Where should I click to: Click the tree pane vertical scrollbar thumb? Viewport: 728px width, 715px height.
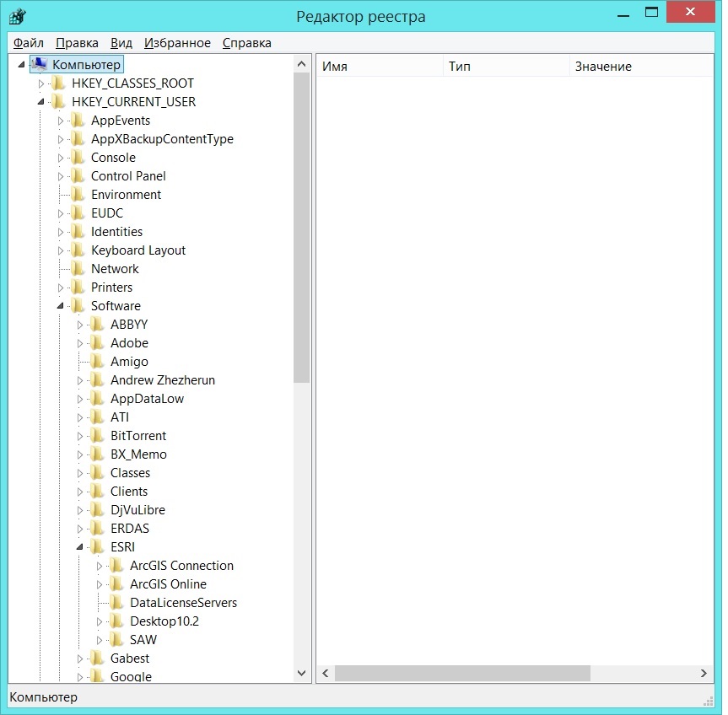click(x=301, y=228)
